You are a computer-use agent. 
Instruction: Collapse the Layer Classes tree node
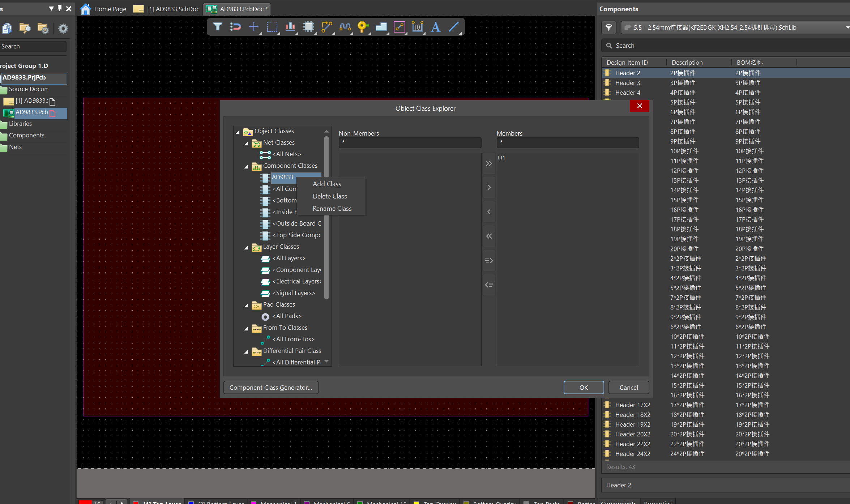click(247, 248)
